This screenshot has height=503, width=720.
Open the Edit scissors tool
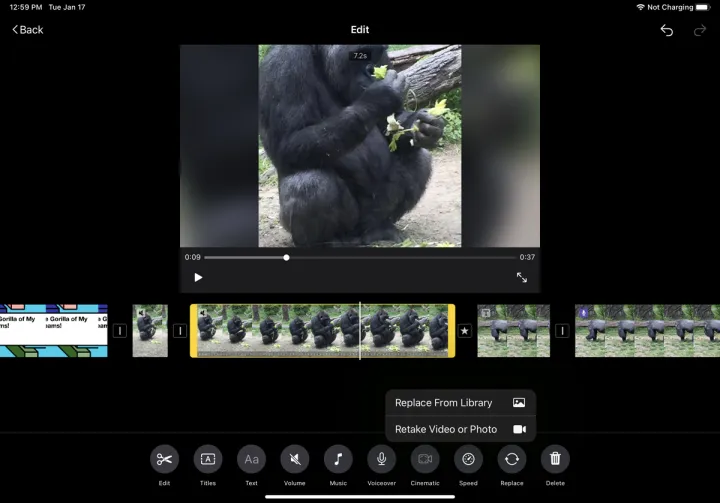click(x=164, y=459)
